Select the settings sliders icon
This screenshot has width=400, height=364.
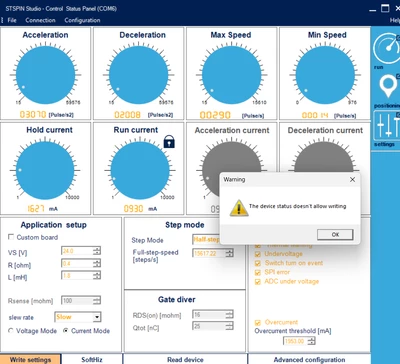[388, 125]
